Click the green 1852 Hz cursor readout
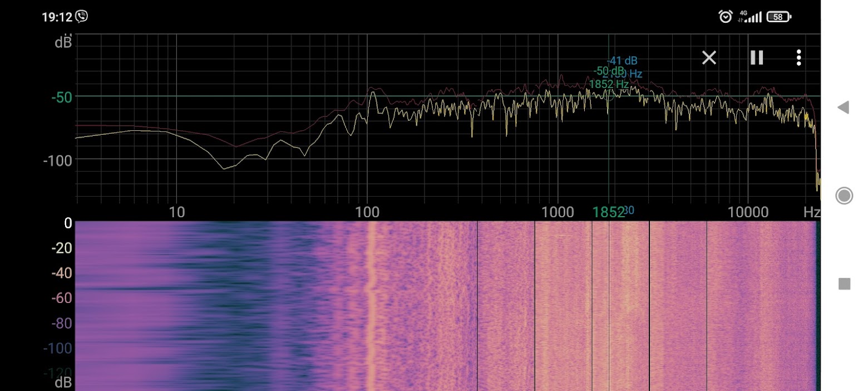The image size is (868, 391). pos(608,84)
